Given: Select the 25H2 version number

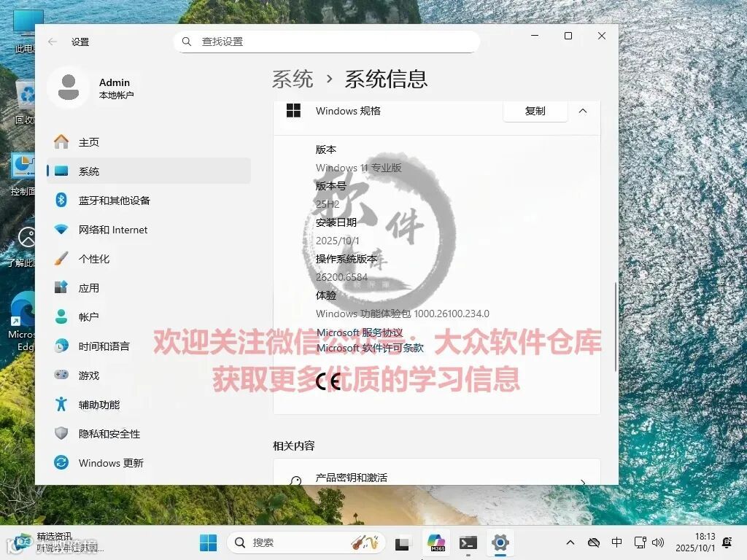Looking at the screenshot, I should click(x=328, y=204).
